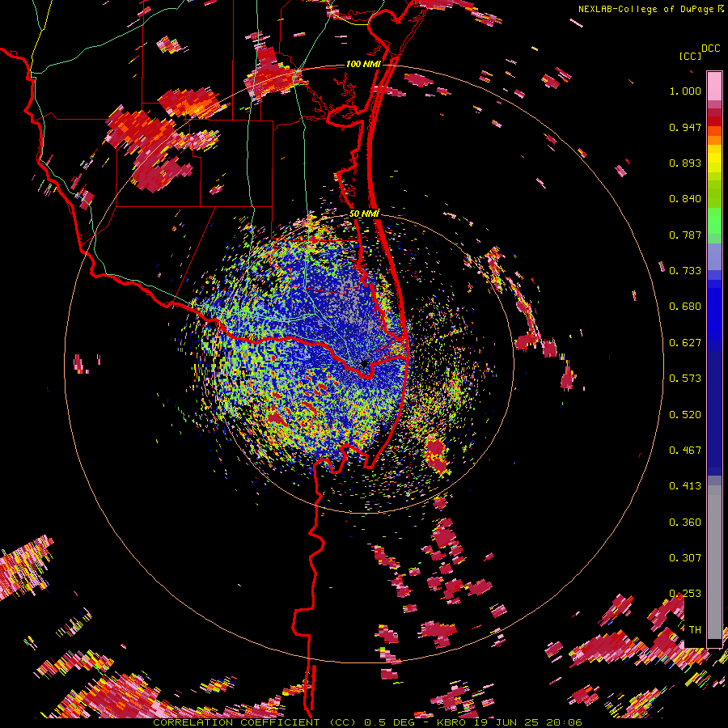The image size is (728, 728).
Task: Click the DCC label above color scale
Action: [710, 49]
